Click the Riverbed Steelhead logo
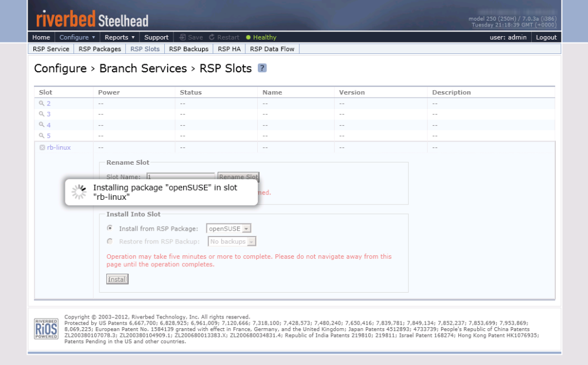 [92, 19]
